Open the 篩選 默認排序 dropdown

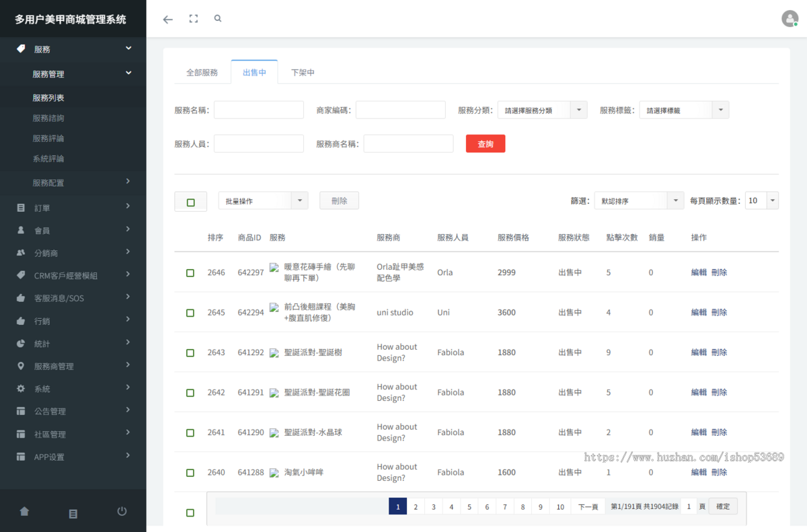coord(639,200)
